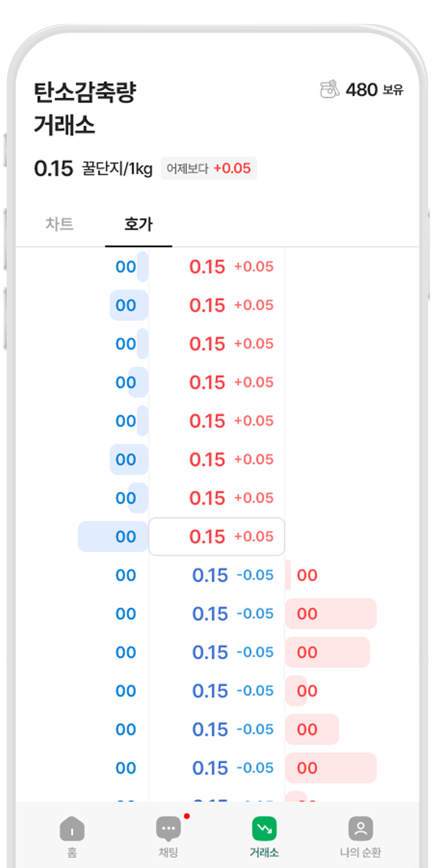Tap the 나의 순환 label text
The height and width of the screenshot is (868, 434).
361,852
